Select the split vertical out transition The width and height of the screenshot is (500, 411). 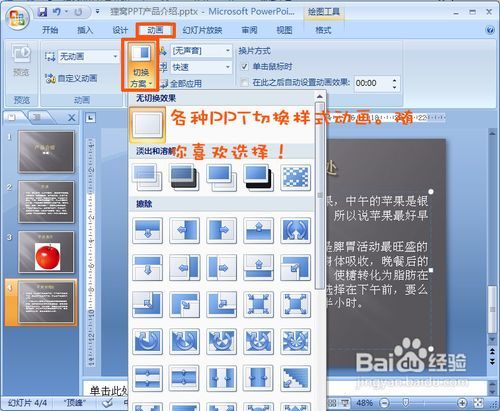click(x=258, y=378)
